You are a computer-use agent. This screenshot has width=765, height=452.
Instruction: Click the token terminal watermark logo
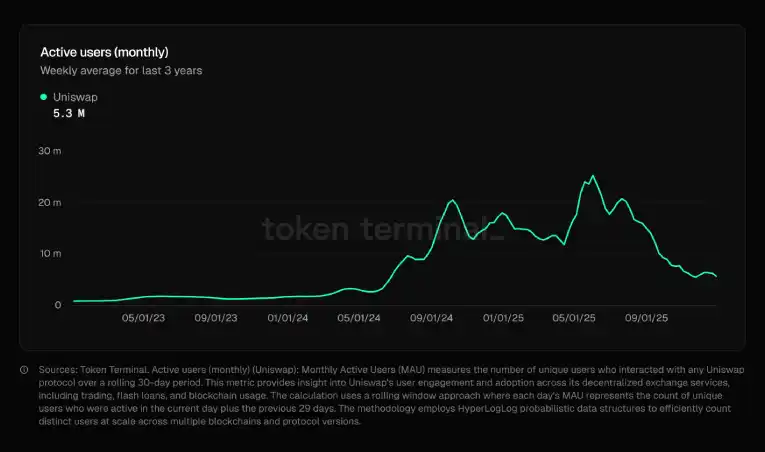[392, 230]
